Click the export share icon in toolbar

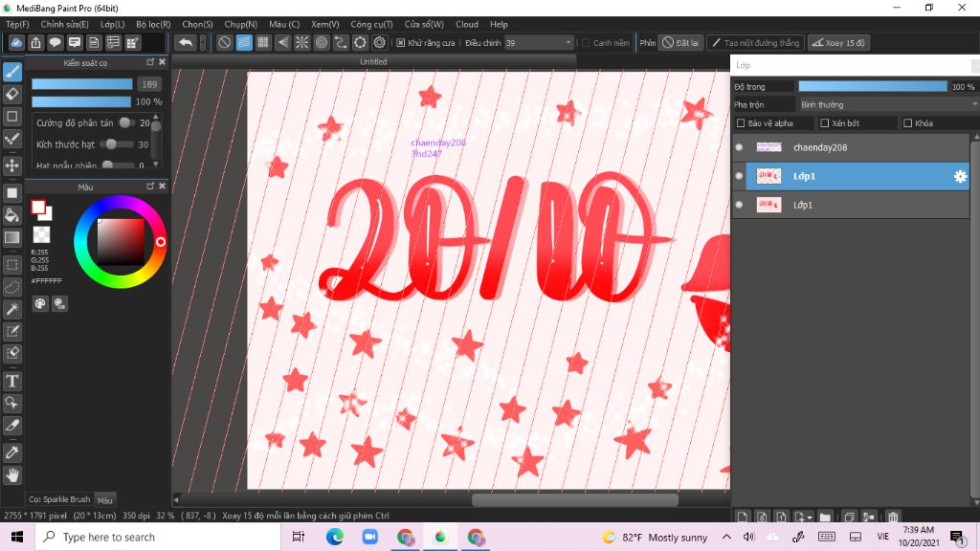[x=35, y=42]
